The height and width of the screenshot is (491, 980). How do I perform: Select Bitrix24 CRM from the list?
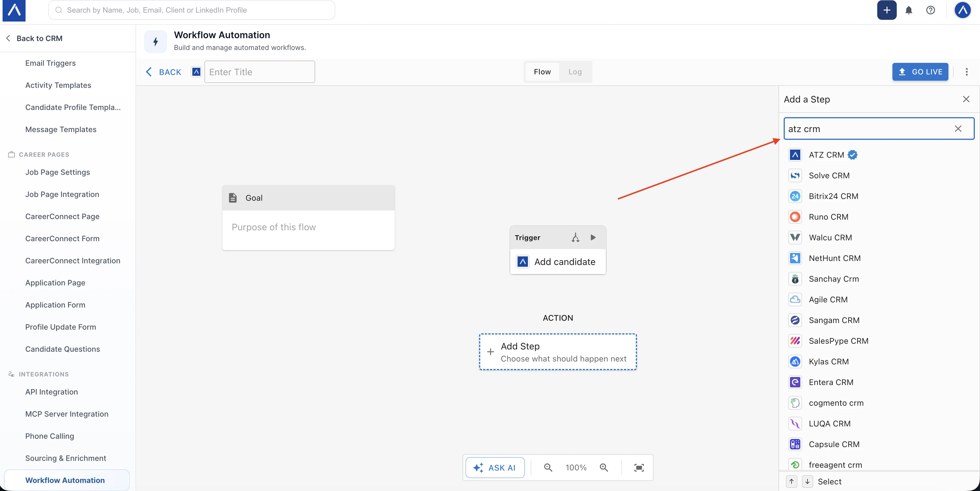[x=880, y=196]
